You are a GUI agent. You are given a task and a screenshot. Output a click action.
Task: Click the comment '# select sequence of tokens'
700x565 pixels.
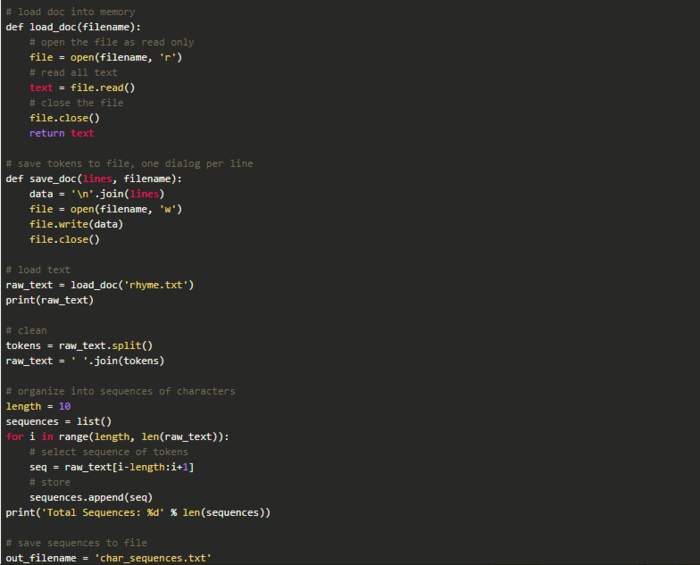tap(108, 452)
